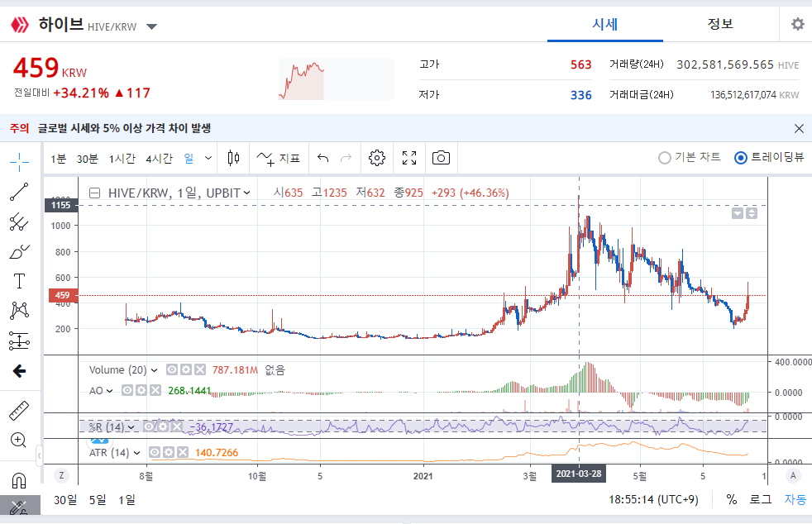Select the pitchfork drawing tool
The height and width of the screenshot is (524, 812).
coord(19,222)
